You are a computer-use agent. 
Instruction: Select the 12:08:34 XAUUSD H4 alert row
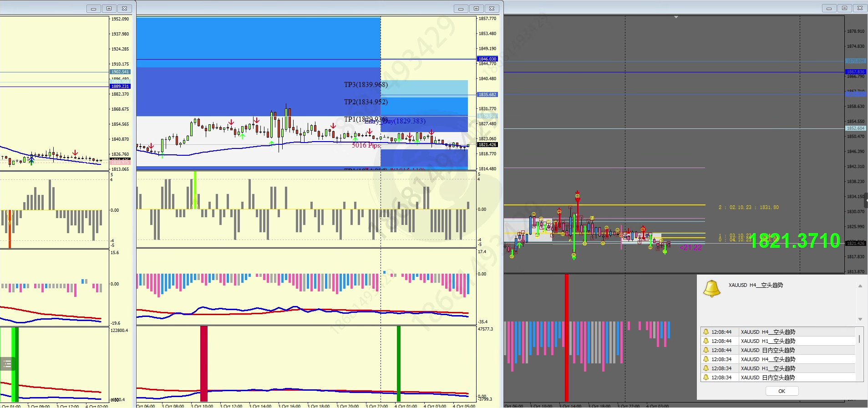pos(778,359)
